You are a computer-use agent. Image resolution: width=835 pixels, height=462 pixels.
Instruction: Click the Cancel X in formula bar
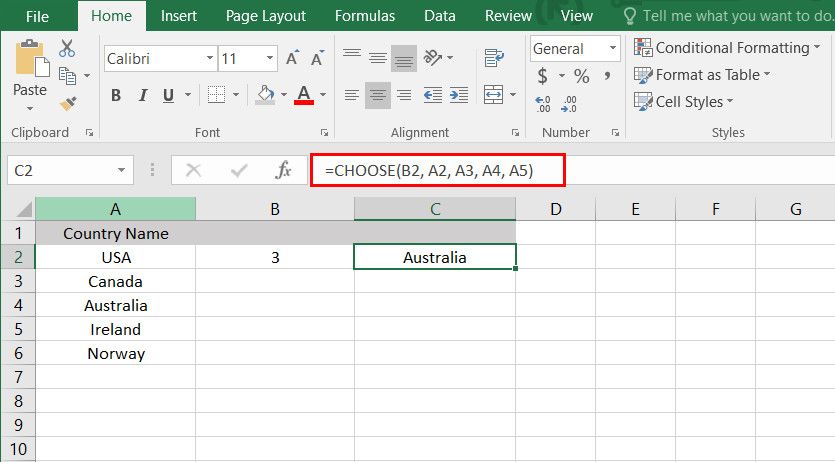pyautogui.click(x=193, y=170)
